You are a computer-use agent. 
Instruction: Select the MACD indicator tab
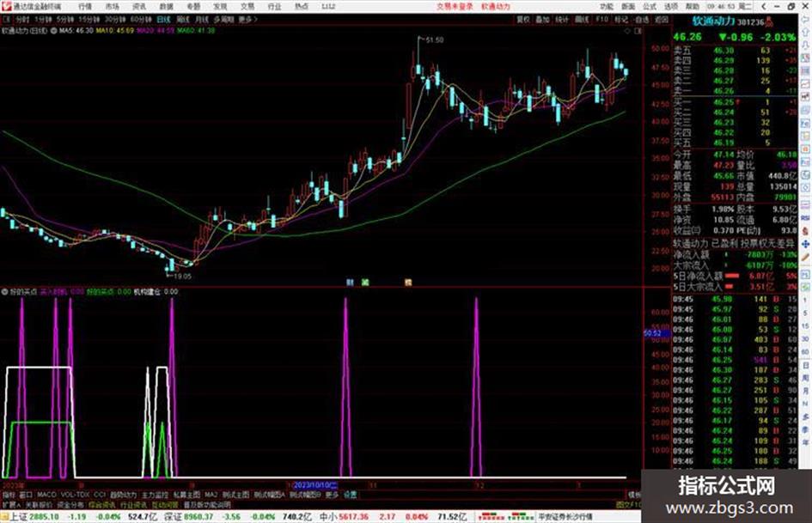[x=46, y=495]
